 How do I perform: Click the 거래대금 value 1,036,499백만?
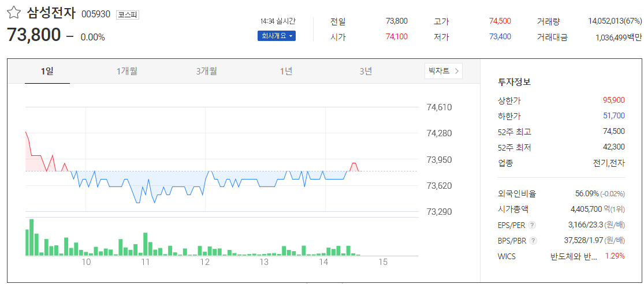618,38
